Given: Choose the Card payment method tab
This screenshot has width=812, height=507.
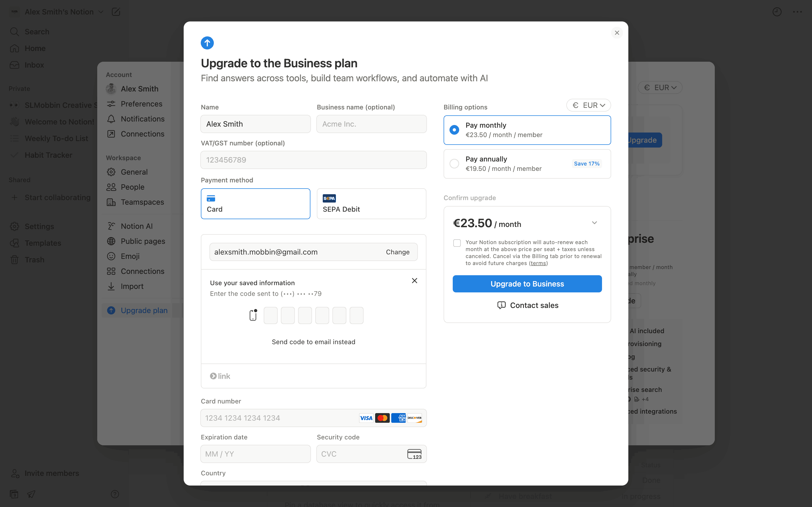Looking at the screenshot, I should pos(255,204).
